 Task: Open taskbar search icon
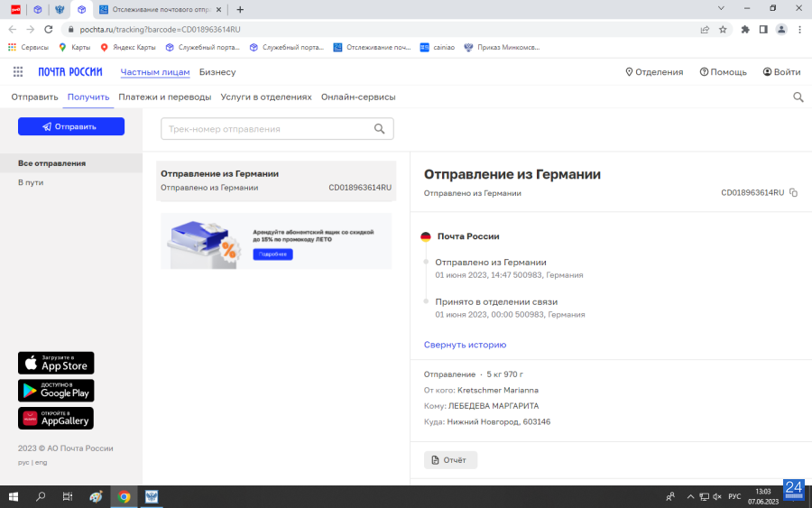(x=41, y=496)
